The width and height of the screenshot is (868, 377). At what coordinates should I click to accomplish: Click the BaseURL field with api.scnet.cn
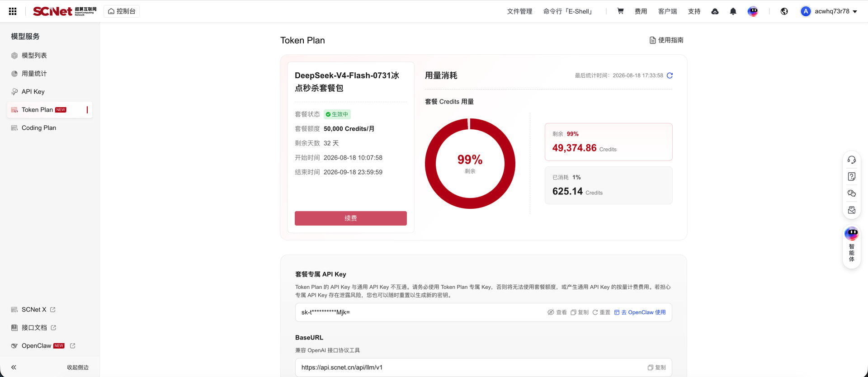[x=484, y=368]
